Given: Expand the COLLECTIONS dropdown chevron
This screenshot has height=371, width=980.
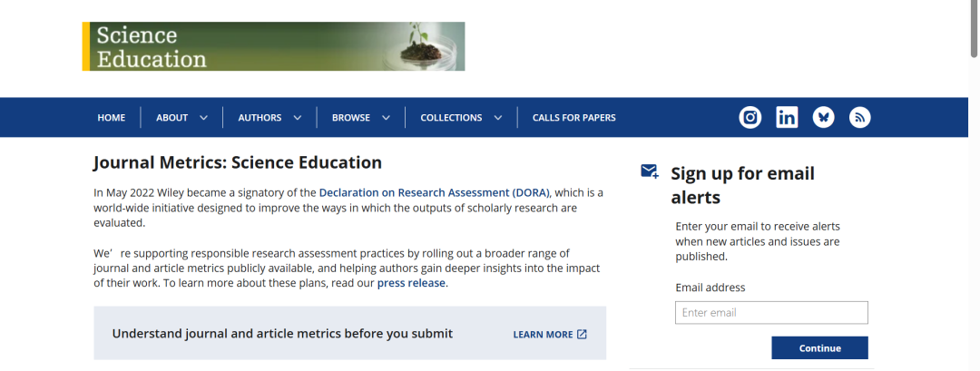Looking at the screenshot, I should 498,117.
